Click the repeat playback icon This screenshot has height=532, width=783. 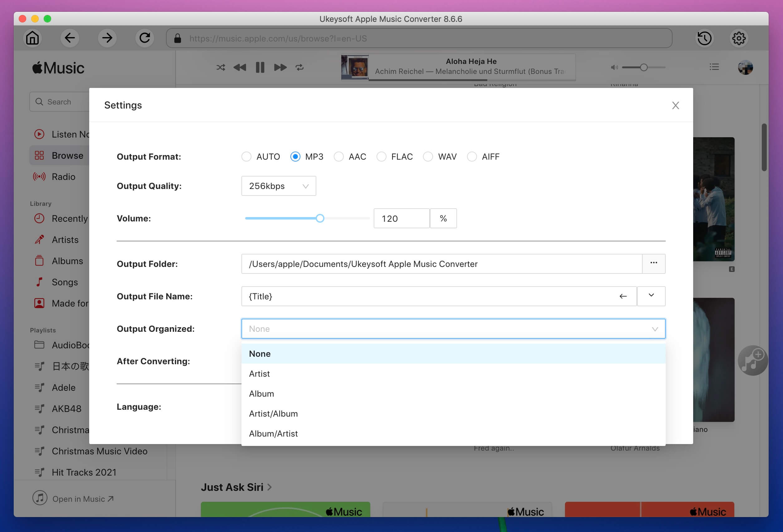pos(300,67)
